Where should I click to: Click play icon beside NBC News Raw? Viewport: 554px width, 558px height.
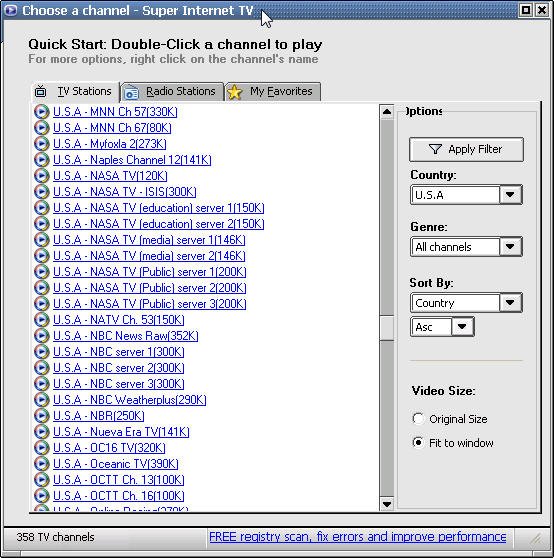[41, 336]
